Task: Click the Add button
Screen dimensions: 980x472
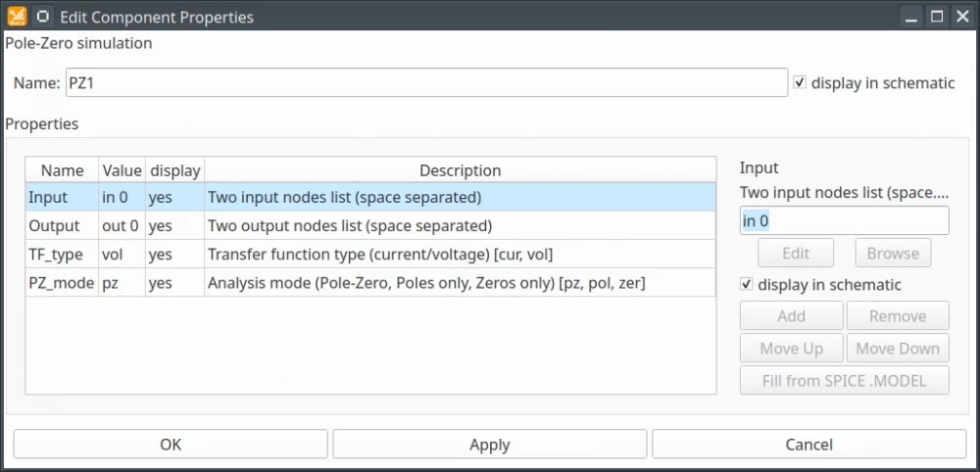Action: pos(791,316)
